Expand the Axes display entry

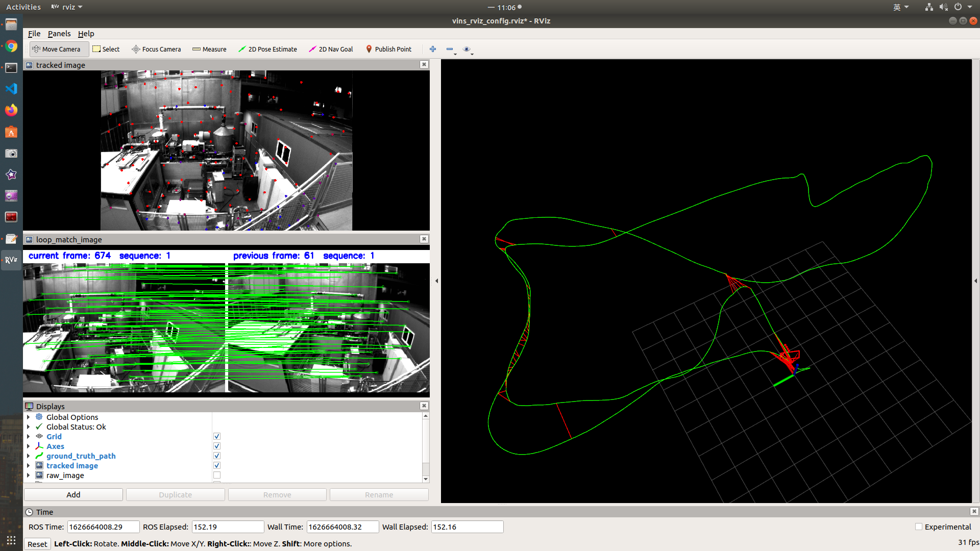28,446
